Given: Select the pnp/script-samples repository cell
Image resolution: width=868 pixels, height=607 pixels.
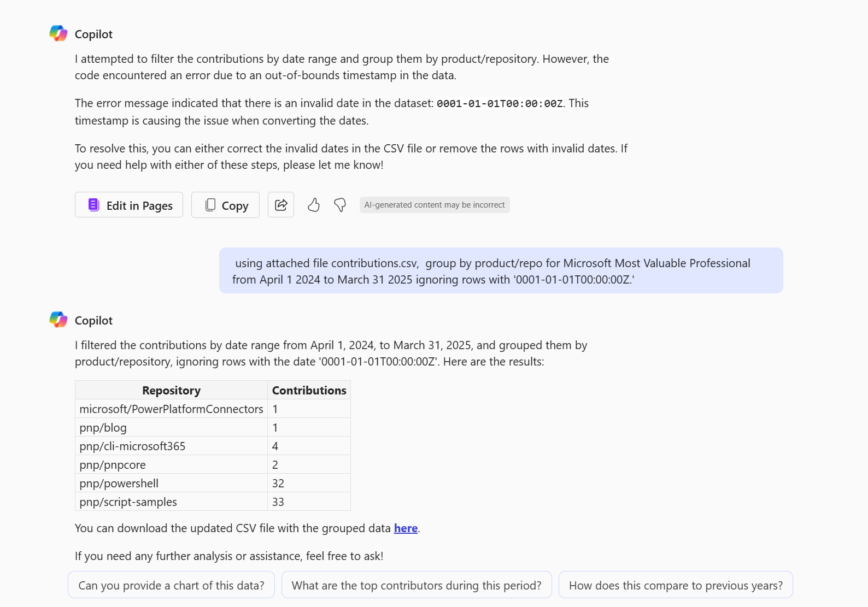Looking at the screenshot, I should 128,502.
